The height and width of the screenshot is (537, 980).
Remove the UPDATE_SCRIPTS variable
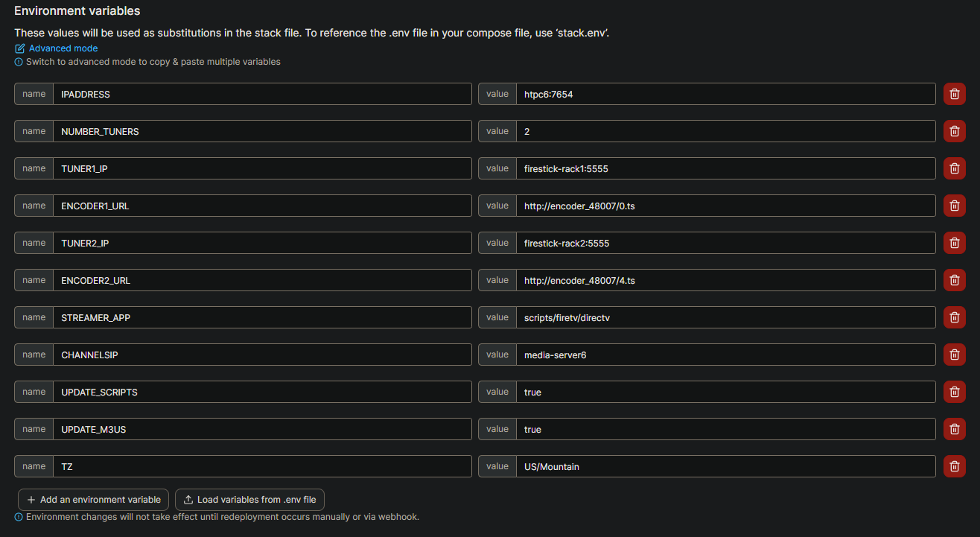[954, 392]
